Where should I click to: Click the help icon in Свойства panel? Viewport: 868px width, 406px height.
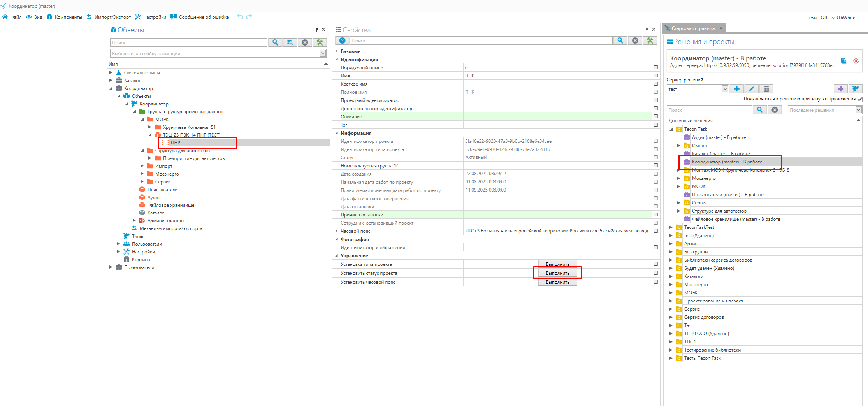coord(342,41)
